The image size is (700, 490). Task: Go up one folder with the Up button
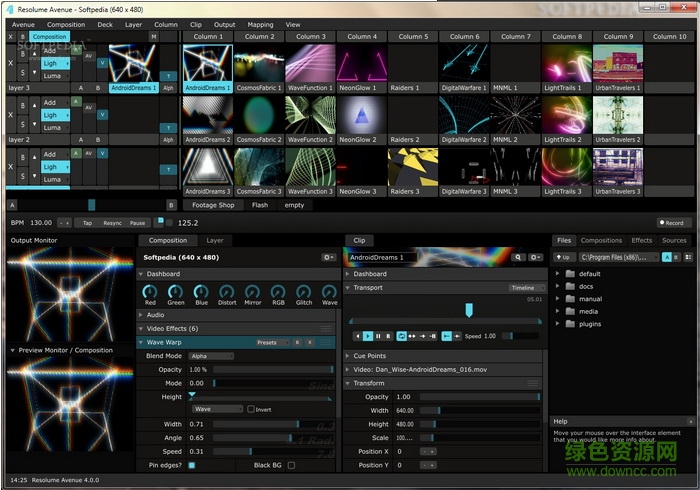tap(565, 257)
